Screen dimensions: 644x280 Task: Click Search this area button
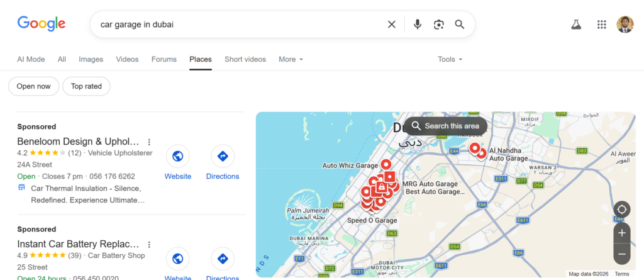pyautogui.click(x=445, y=126)
